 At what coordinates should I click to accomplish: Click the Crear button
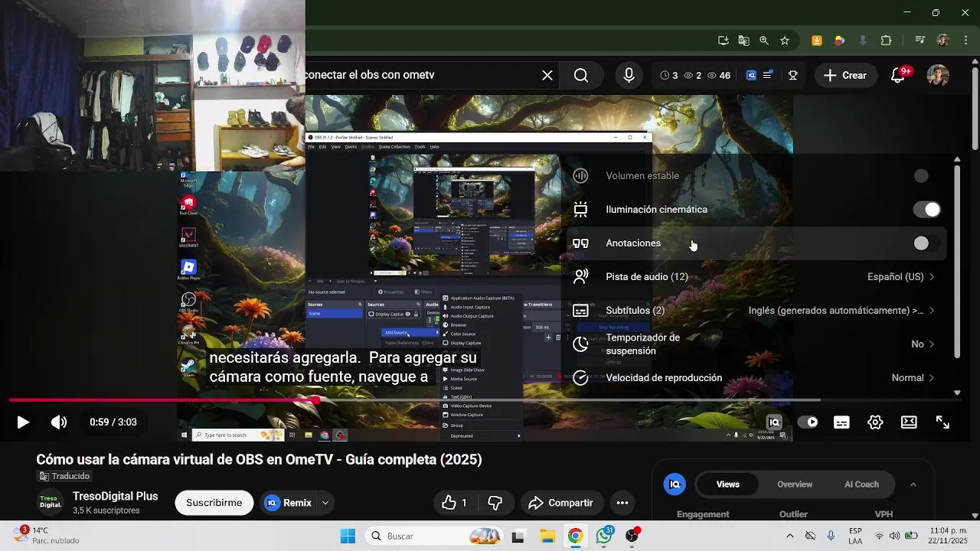[x=845, y=75]
